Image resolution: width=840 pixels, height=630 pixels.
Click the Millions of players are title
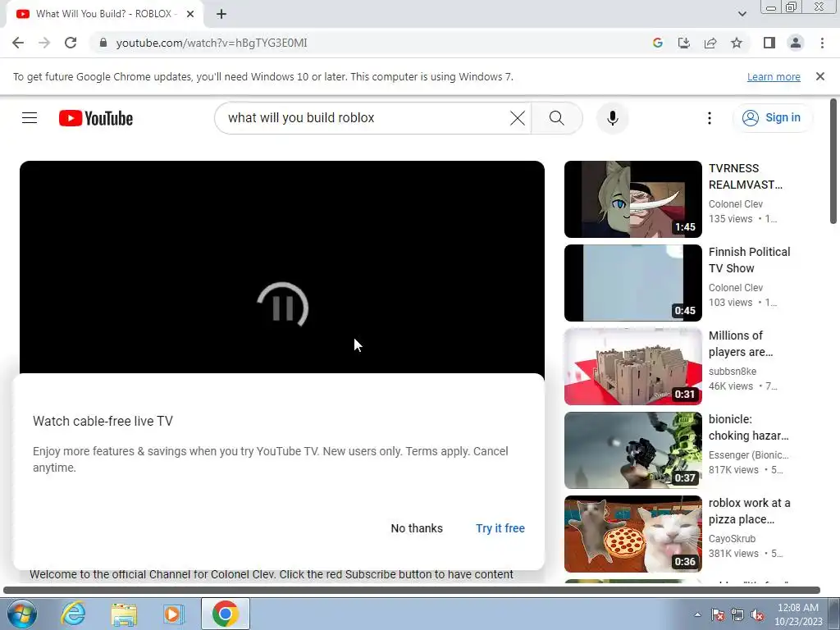[741, 344]
